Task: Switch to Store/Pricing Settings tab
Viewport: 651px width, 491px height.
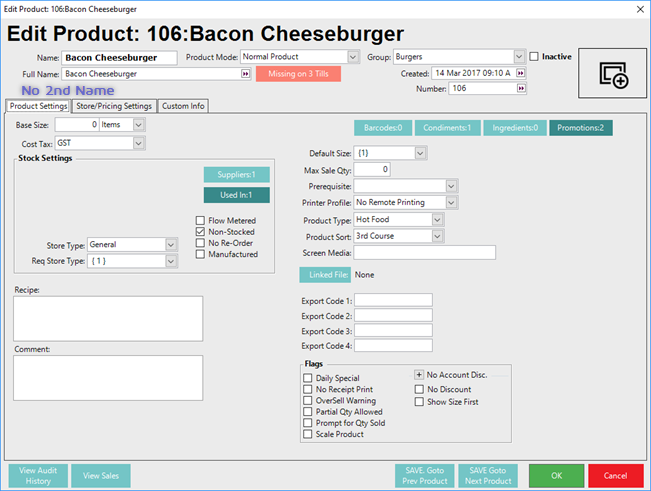Action: [113, 106]
